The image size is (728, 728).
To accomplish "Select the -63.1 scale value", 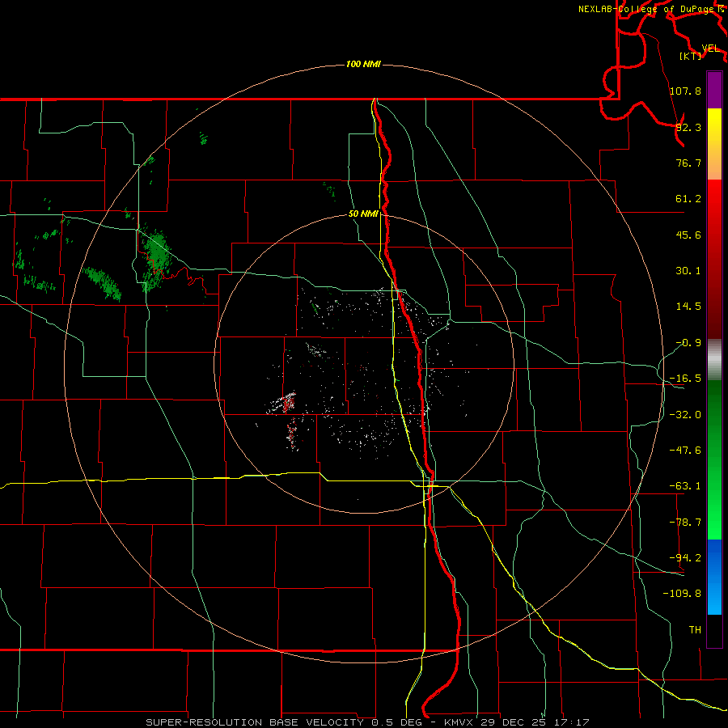I will 685,486.
